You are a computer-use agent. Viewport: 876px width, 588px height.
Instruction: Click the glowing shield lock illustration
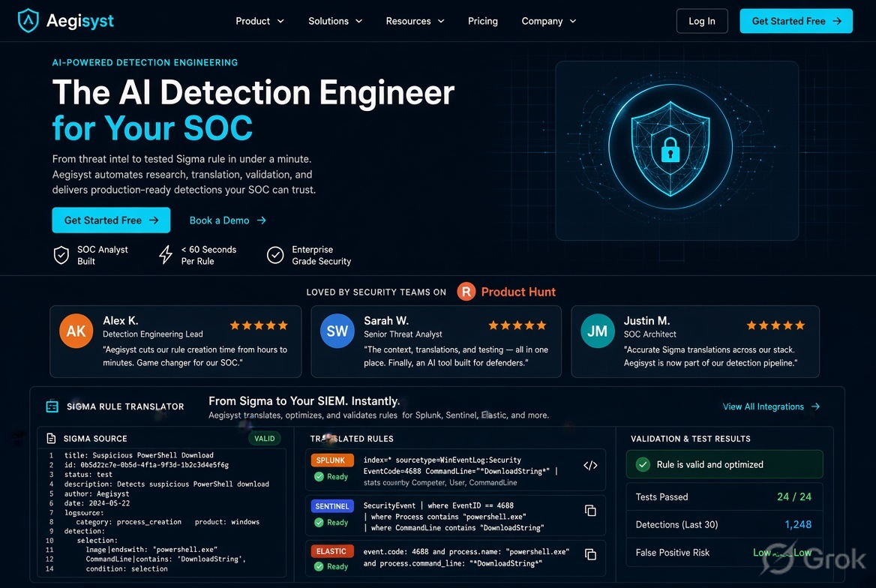coord(670,148)
